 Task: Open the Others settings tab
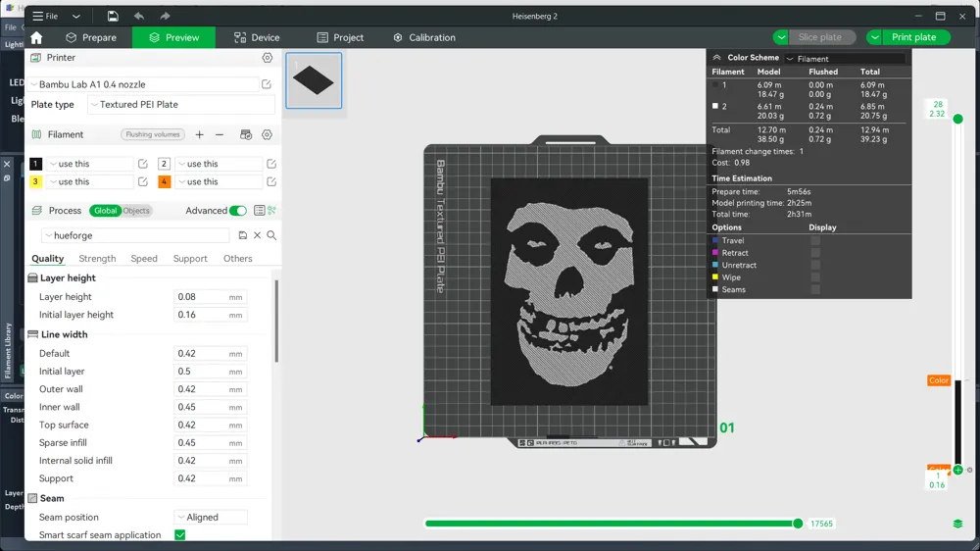[237, 258]
